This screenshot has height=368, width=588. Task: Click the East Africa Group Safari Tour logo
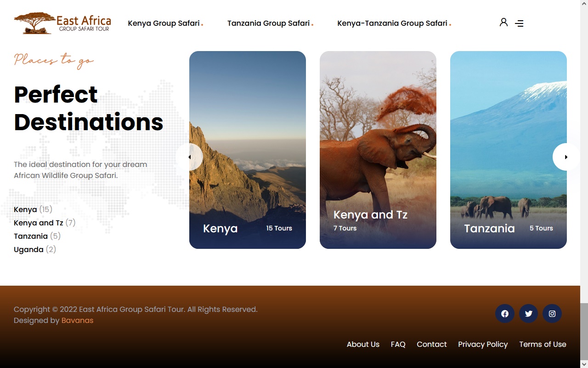pyautogui.click(x=62, y=23)
